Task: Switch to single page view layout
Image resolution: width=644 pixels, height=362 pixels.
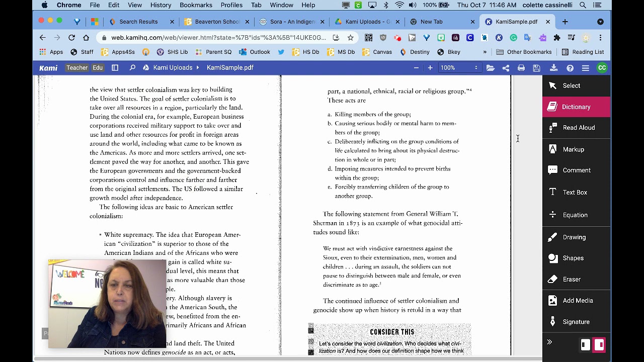Action: coord(585,345)
